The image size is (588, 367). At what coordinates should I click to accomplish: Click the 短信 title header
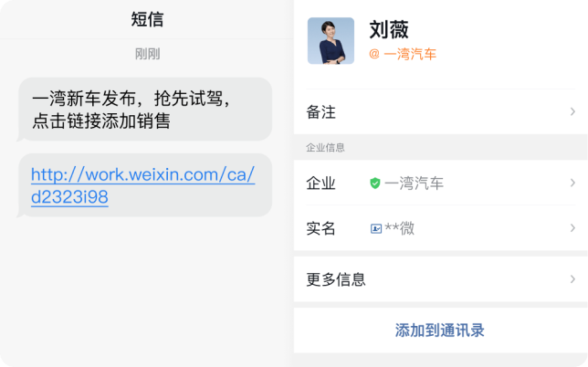[x=147, y=19]
